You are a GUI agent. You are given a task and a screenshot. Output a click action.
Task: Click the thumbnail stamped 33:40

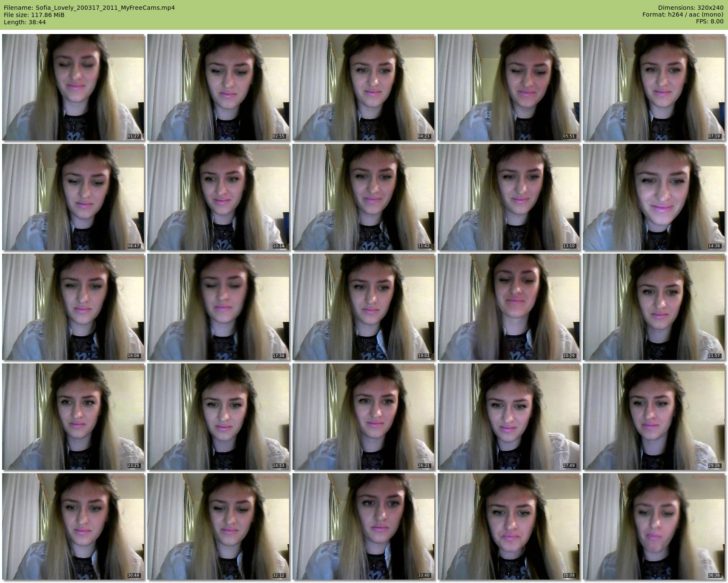(x=364, y=526)
